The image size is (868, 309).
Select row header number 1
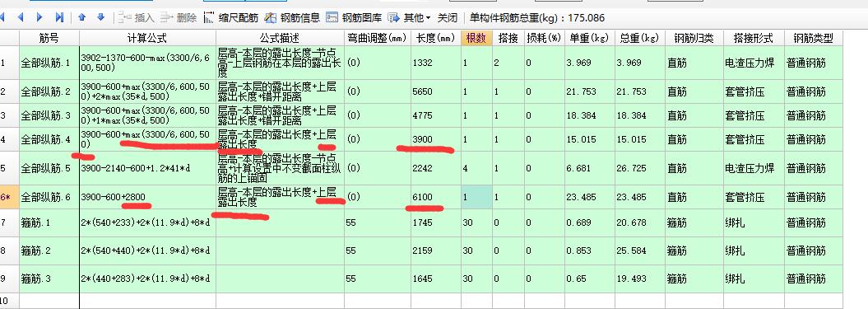pyautogui.click(x=9, y=63)
